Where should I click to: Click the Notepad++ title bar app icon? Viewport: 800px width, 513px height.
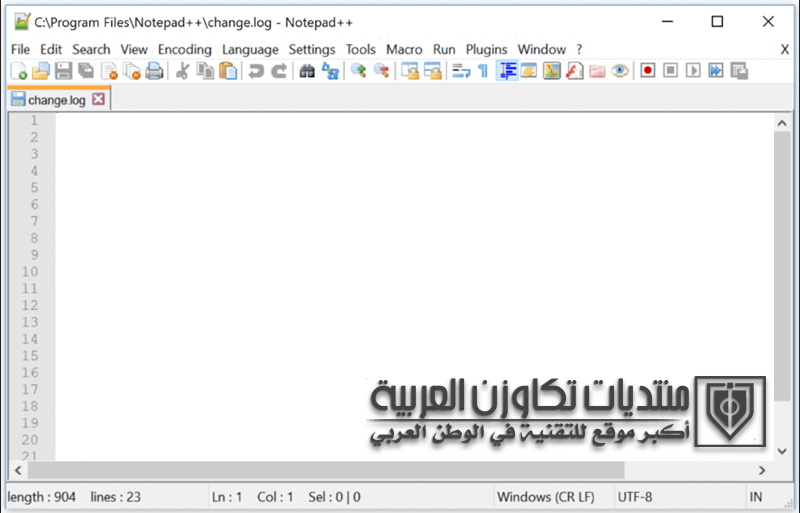pyautogui.click(x=21, y=22)
